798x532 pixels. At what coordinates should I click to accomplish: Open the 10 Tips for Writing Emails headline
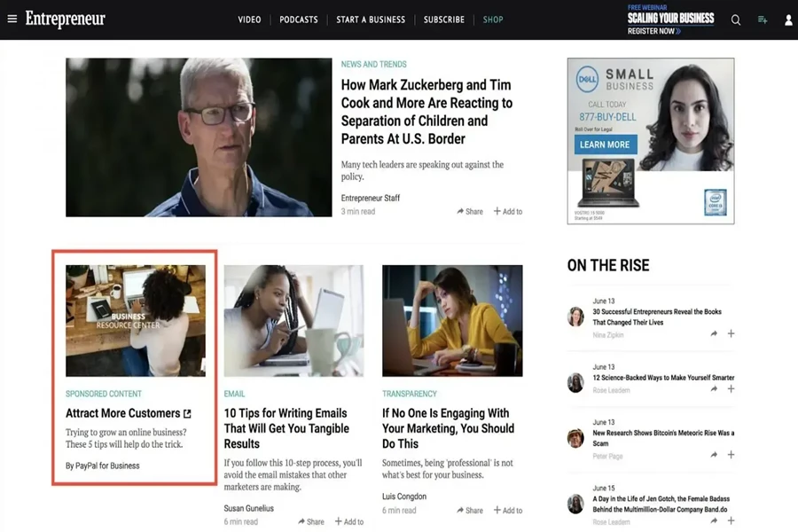click(286, 428)
